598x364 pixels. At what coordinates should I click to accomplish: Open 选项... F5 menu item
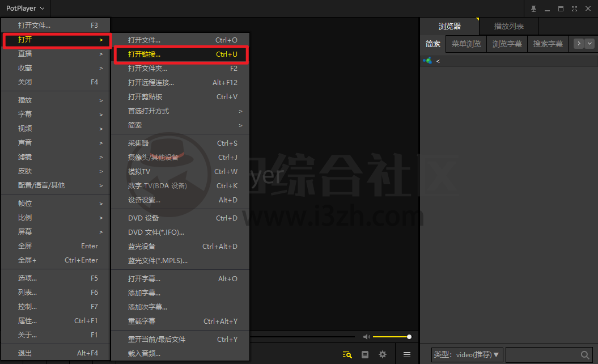(x=56, y=278)
